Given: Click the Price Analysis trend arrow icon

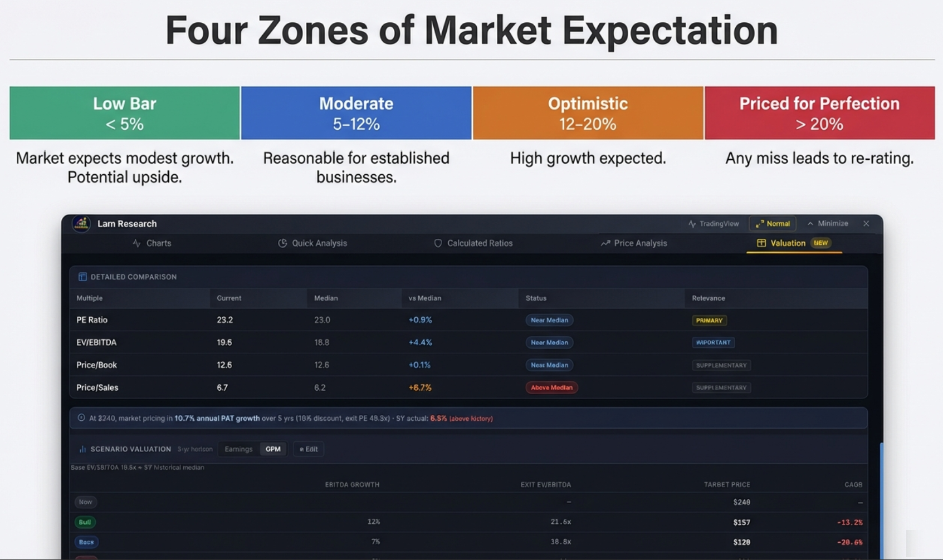Looking at the screenshot, I should (605, 243).
